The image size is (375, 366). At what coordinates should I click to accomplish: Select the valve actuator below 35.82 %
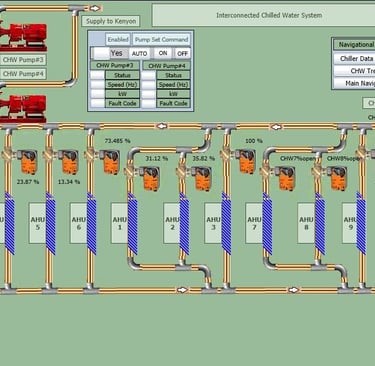pos(203,178)
